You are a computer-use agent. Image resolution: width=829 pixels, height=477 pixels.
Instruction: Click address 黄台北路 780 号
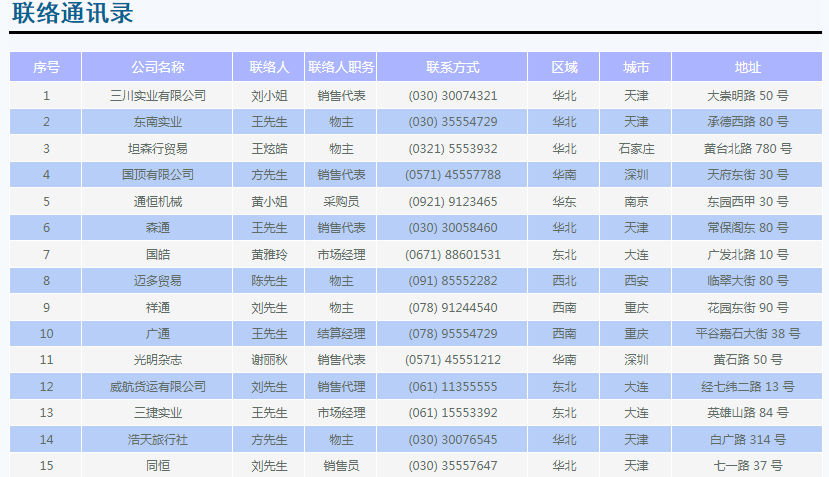pyautogui.click(x=747, y=149)
